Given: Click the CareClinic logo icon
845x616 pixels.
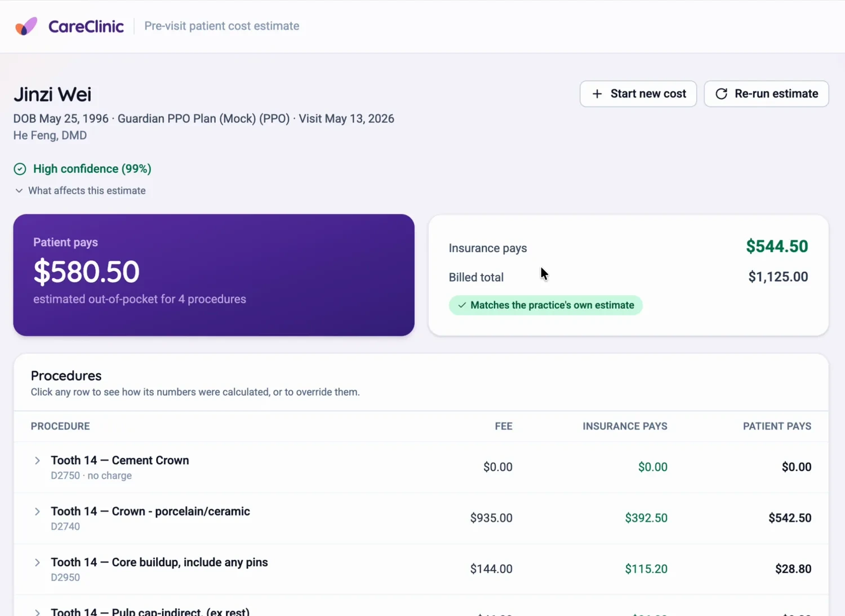Looking at the screenshot, I should point(26,26).
